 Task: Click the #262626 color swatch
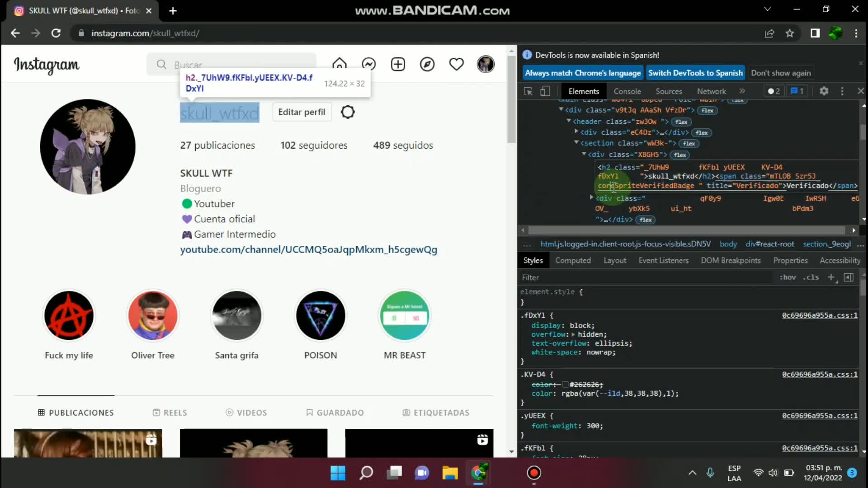coord(565,385)
